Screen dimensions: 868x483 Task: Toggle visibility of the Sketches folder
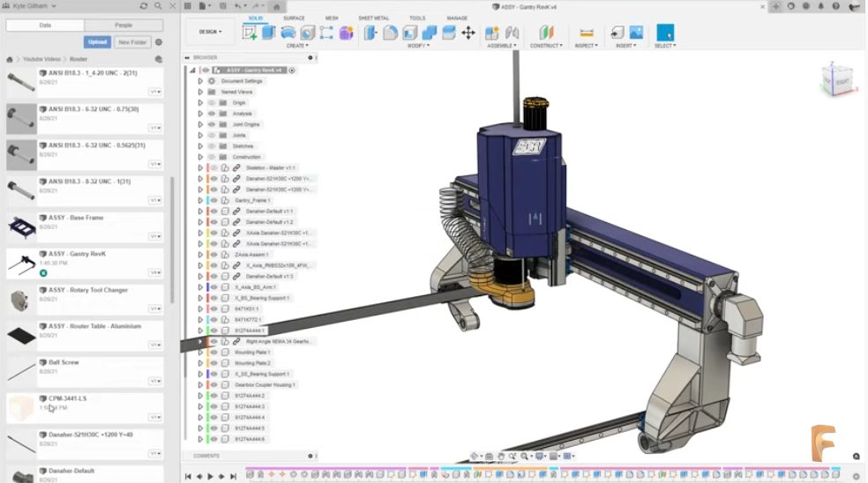click(212, 146)
